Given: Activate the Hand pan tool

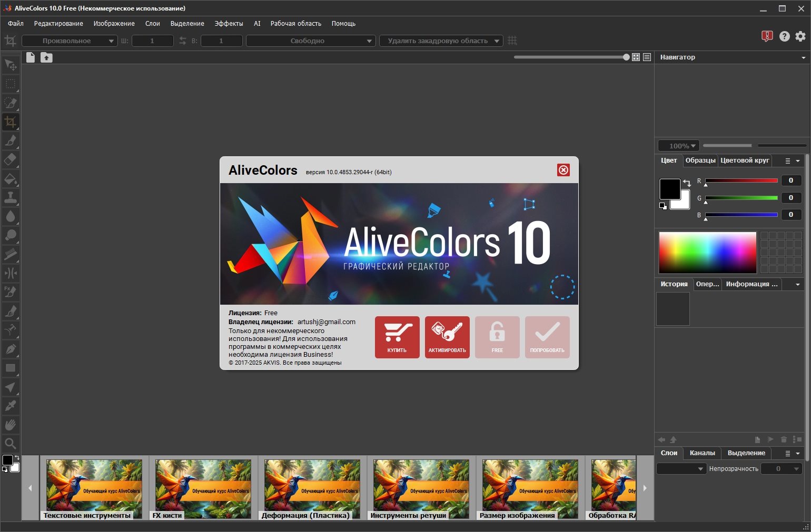Looking at the screenshot, I should [10, 425].
